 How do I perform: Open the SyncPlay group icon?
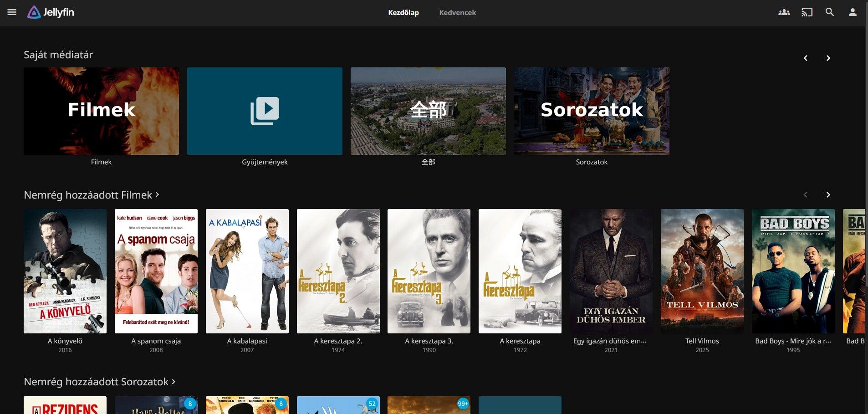pos(784,12)
